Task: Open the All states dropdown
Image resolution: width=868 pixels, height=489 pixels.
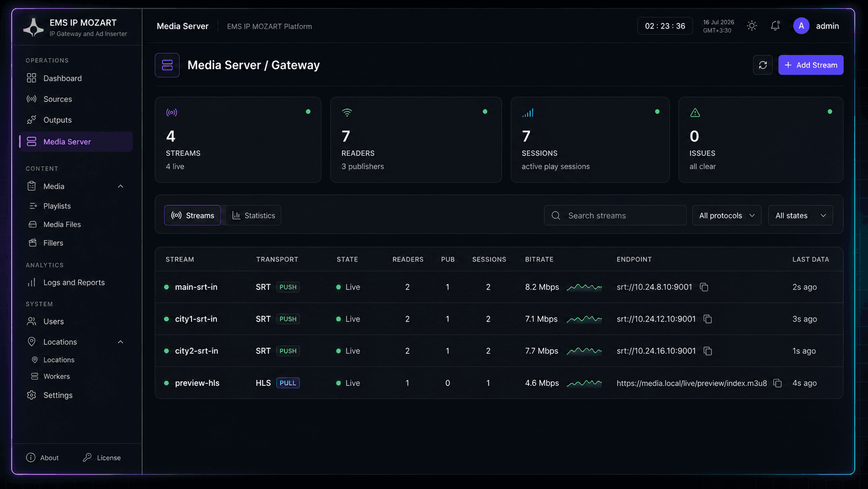Action: click(801, 215)
